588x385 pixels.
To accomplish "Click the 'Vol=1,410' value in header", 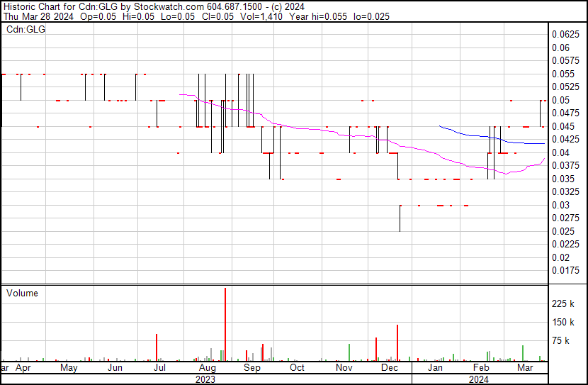I will coord(261,16).
